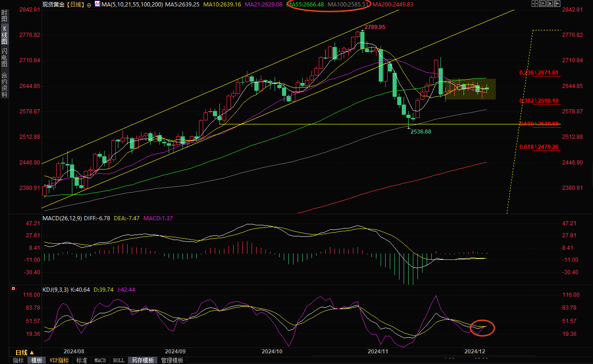593x364 pixels.
Task: Apply the 标准 template
Action: click(82, 360)
